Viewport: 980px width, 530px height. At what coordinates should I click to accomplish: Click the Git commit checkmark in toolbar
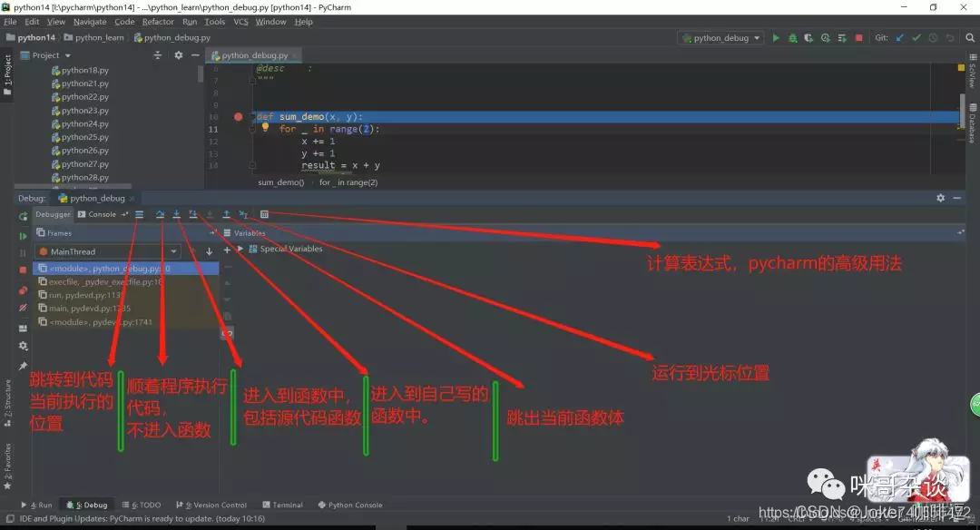916,38
